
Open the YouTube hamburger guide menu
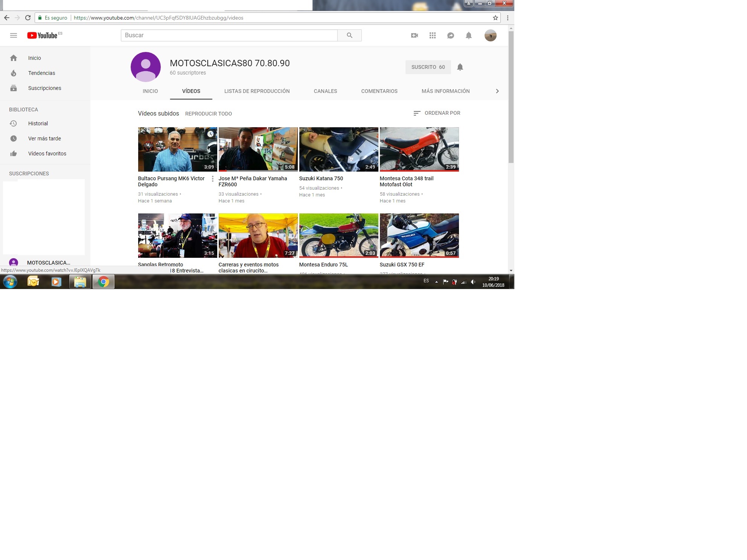tap(14, 35)
